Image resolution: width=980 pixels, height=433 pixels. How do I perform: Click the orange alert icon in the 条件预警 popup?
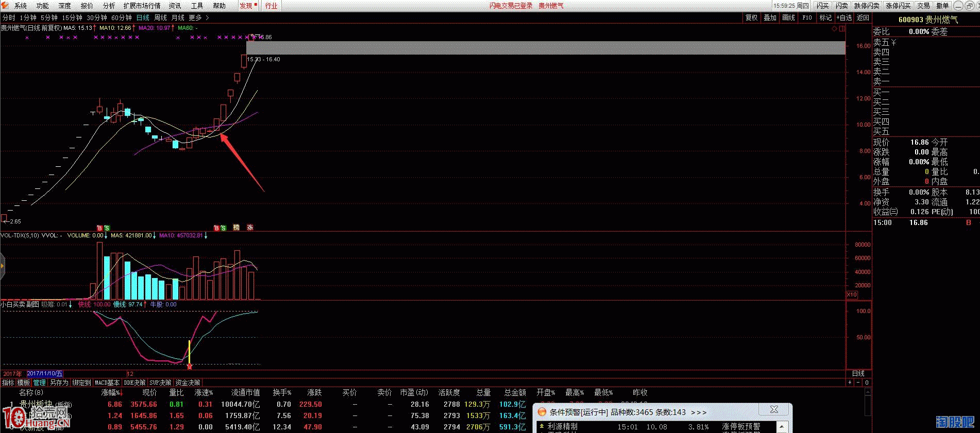542,412
